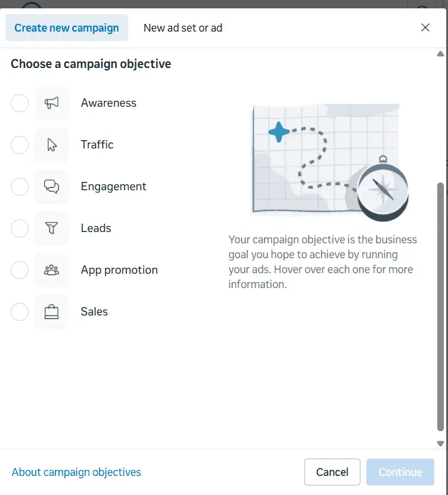This screenshot has height=495, width=448.
Task: Choose the Sales objective radio button
Action: [20, 312]
